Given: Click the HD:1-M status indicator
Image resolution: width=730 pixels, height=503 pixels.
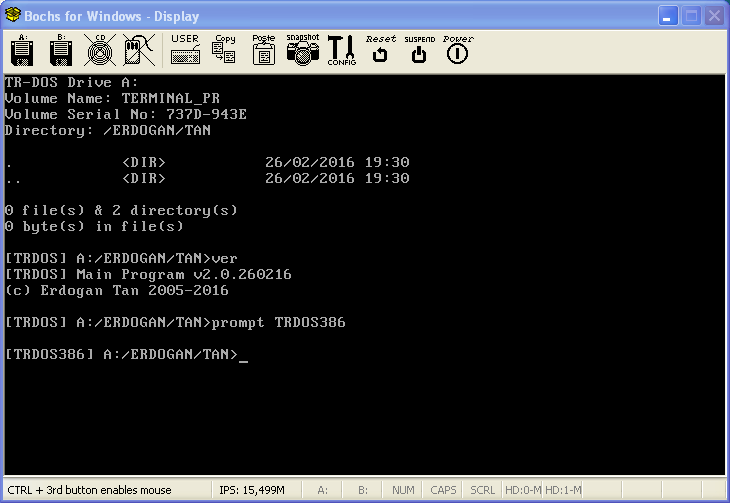Looking at the screenshot, I should tap(563, 490).
